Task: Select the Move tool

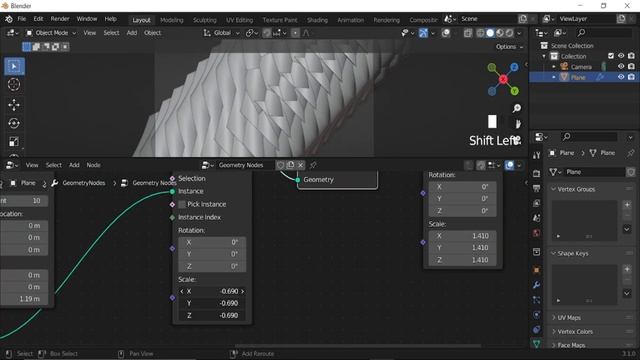Action: click(14, 105)
